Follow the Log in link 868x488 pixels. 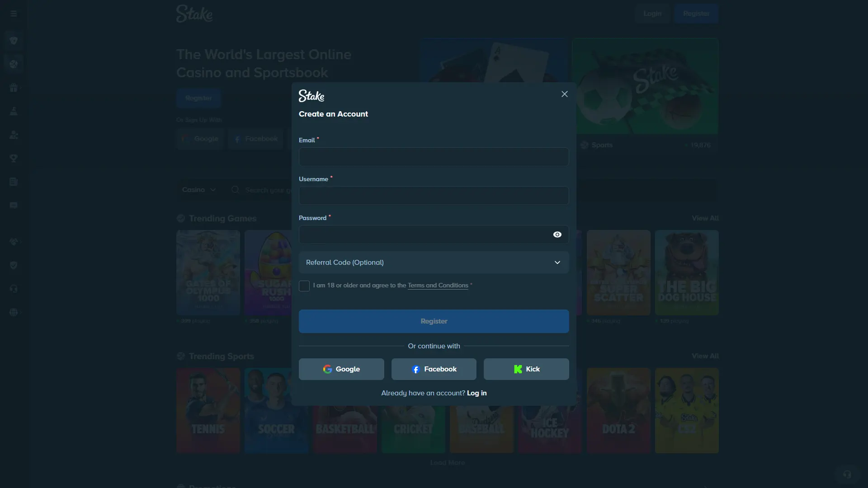click(476, 393)
